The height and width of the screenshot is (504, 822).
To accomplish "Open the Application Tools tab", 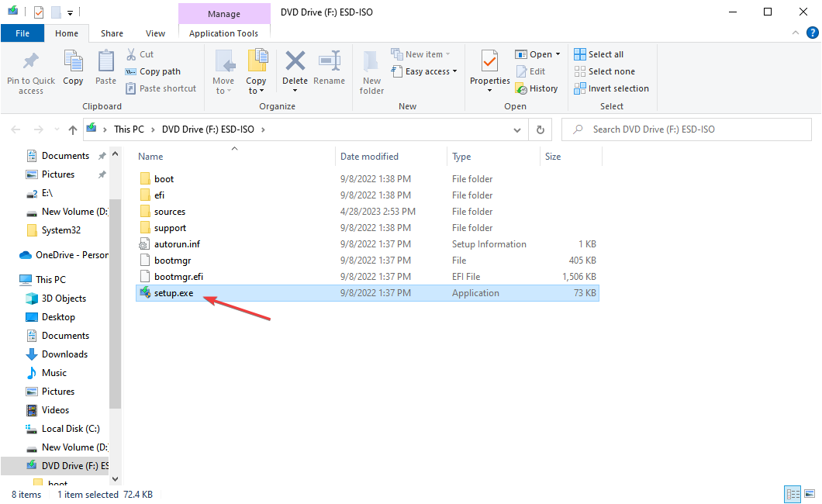I will [224, 33].
